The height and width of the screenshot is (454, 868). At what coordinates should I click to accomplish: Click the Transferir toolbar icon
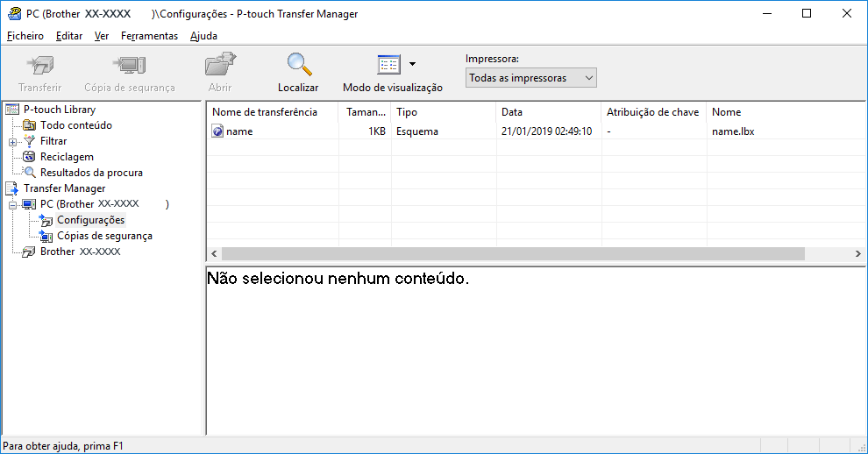40,66
